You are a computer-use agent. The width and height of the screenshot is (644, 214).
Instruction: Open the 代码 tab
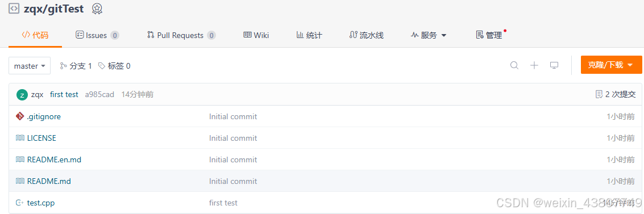pyautogui.click(x=35, y=35)
